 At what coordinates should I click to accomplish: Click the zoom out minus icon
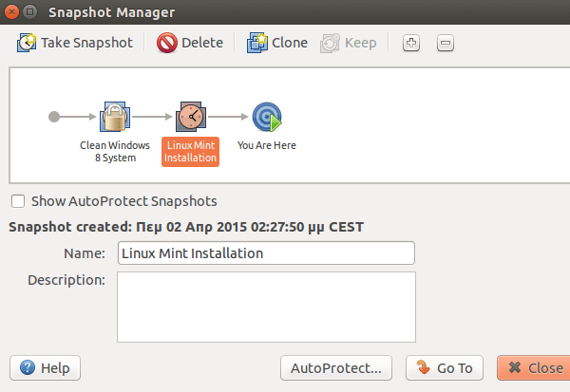[x=446, y=43]
